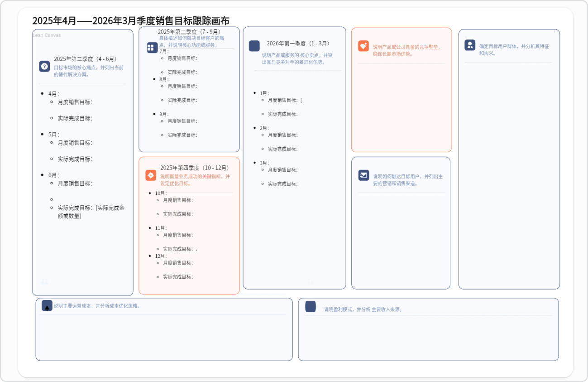Click the 4月 bullet
The width and height of the screenshot is (588, 382).
pos(54,94)
